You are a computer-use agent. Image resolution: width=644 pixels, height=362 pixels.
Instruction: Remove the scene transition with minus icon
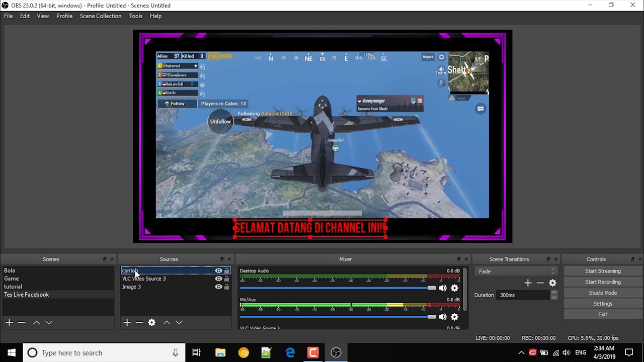pos(540,283)
